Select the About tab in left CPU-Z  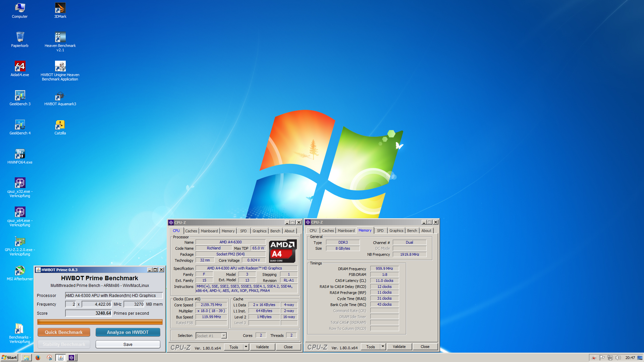(x=289, y=231)
